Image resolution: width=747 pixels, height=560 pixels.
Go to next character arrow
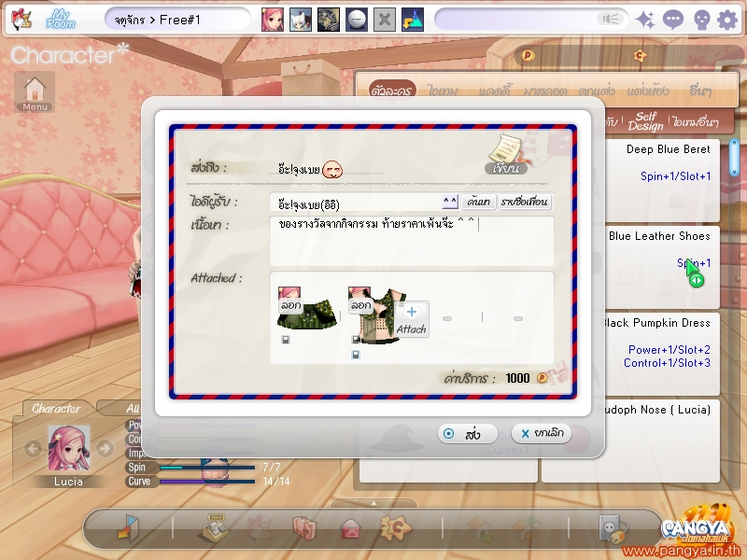tap(105, 448)
